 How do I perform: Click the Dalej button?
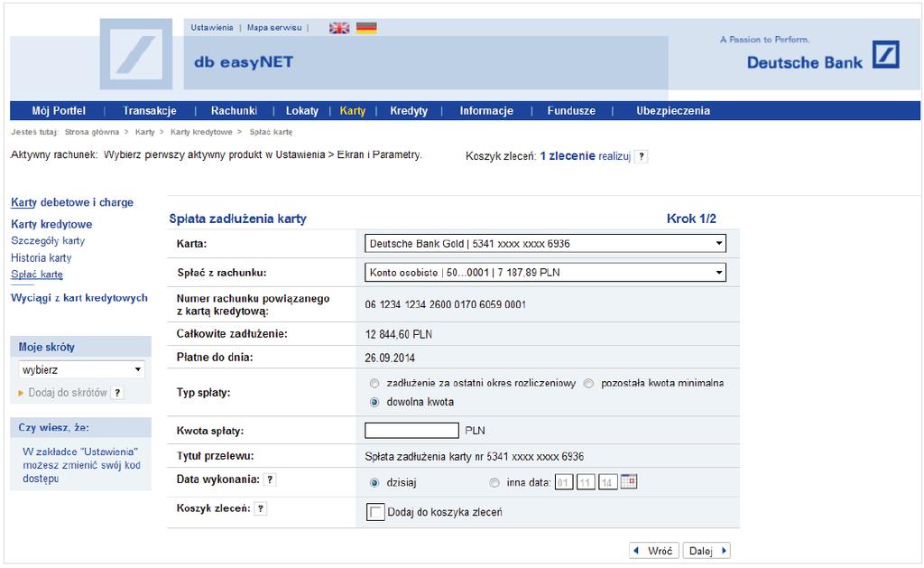tap(707, 550)
